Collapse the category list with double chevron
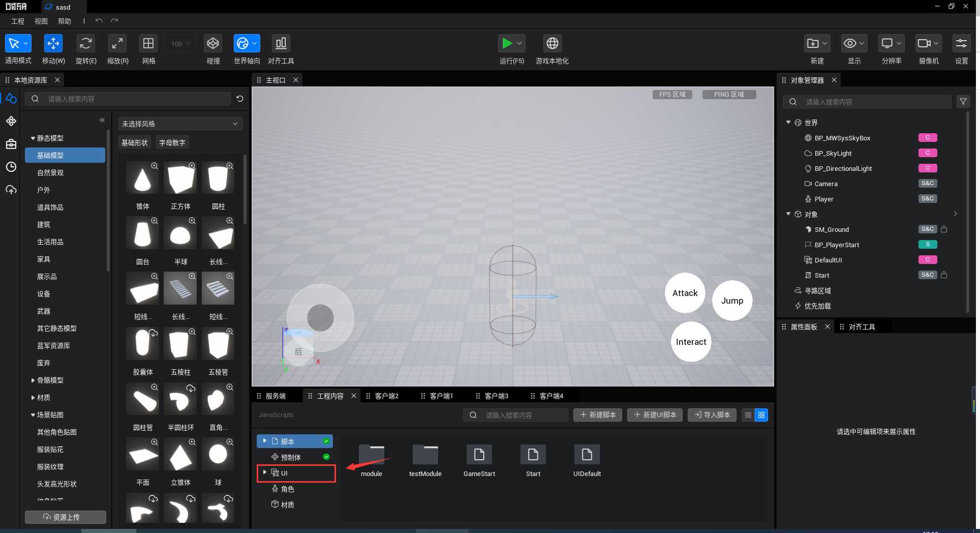 point(102,120)
